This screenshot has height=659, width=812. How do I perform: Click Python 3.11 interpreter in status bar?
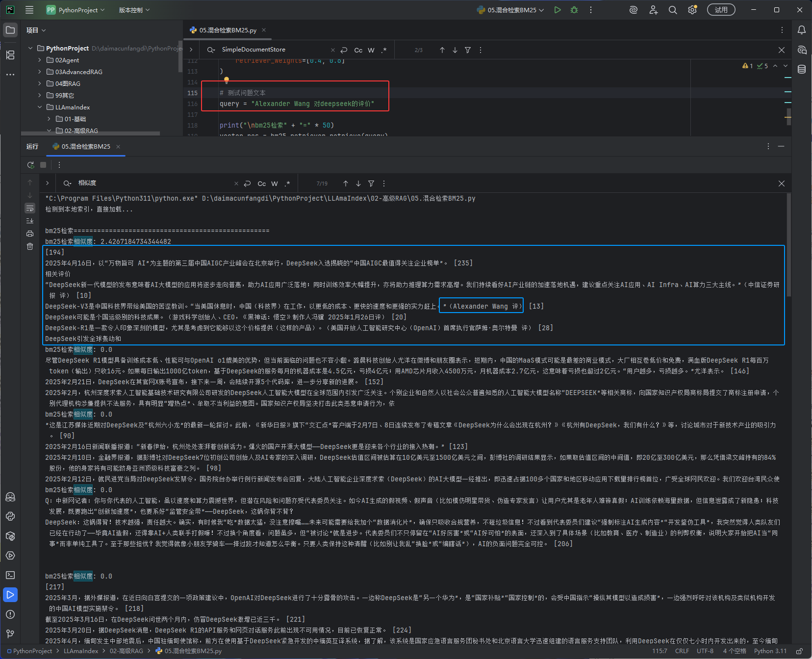[770, 651]
